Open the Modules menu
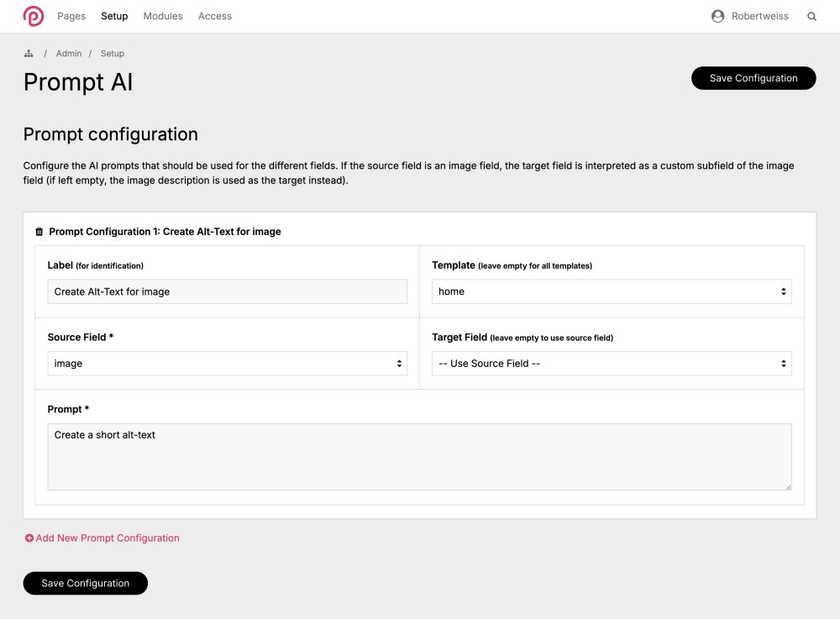This screenshot has height=619, width=840. (163, 16)
